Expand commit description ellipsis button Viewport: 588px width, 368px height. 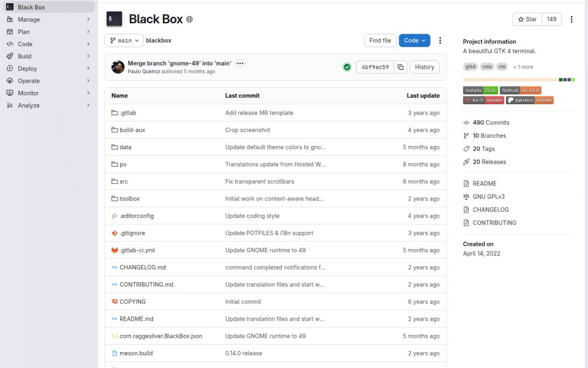pos(240,63)
